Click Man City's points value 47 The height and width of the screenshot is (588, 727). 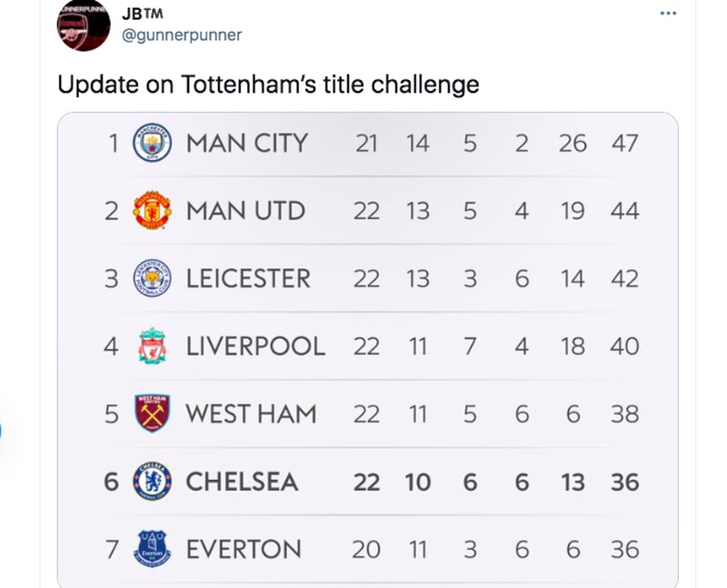click(x=625, y=143)
